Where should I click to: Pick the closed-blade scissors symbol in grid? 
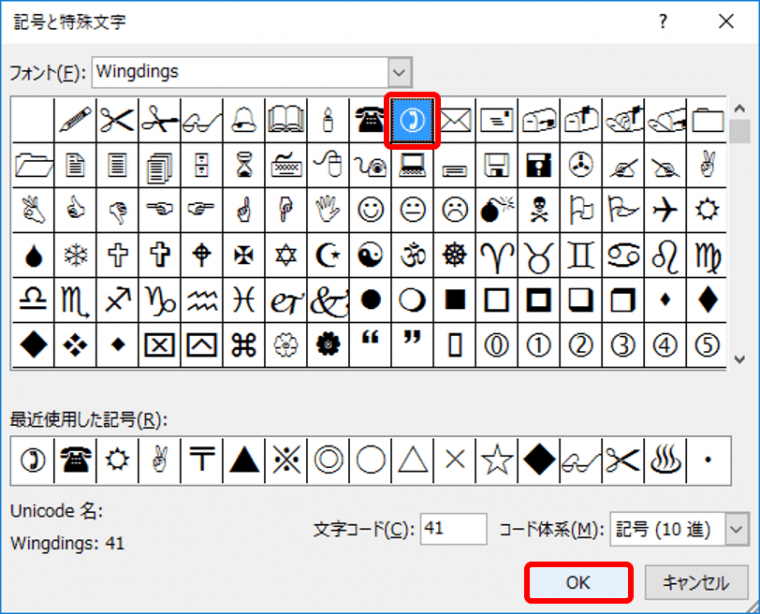click(x=117, y=119)
